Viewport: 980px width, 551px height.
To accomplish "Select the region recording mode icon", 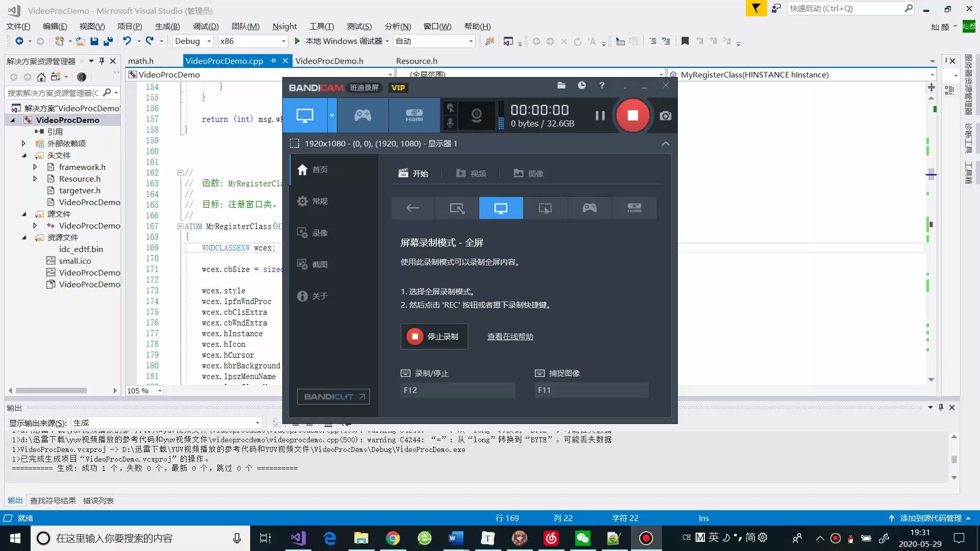I will [x=545, y=208].
